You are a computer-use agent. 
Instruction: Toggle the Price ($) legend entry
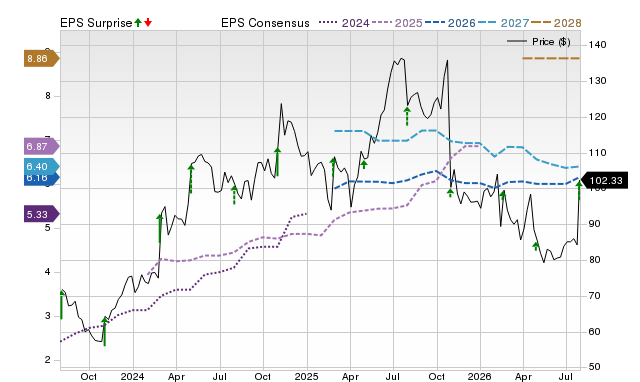tap(539, 42)
